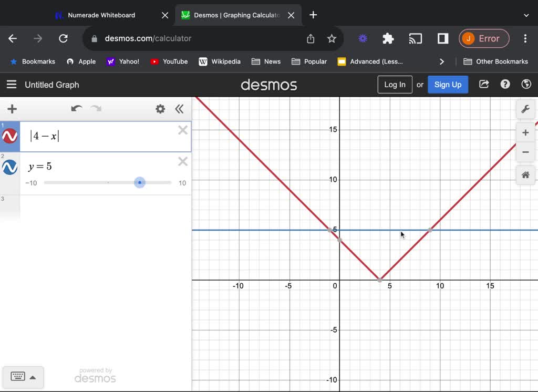Click the add expression plus icon
538x392 pixels.
[11, 109]
